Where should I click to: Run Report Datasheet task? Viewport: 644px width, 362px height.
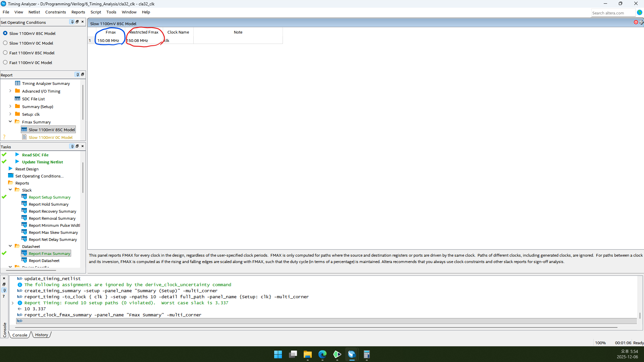44,261
